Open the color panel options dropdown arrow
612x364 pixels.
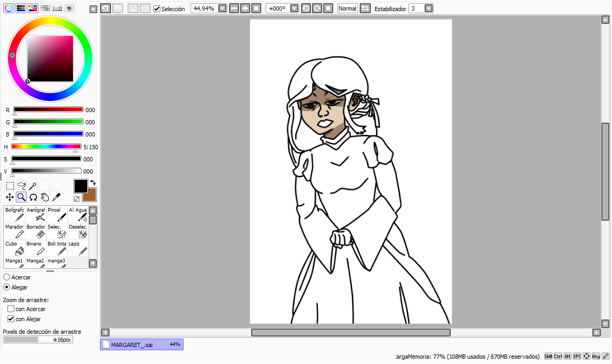[x=93, y=10]
